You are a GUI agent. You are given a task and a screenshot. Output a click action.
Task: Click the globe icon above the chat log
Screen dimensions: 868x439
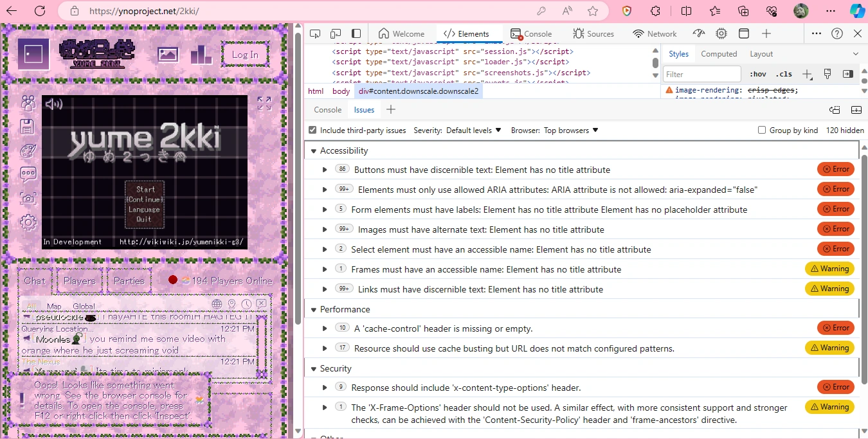(217, 303)
